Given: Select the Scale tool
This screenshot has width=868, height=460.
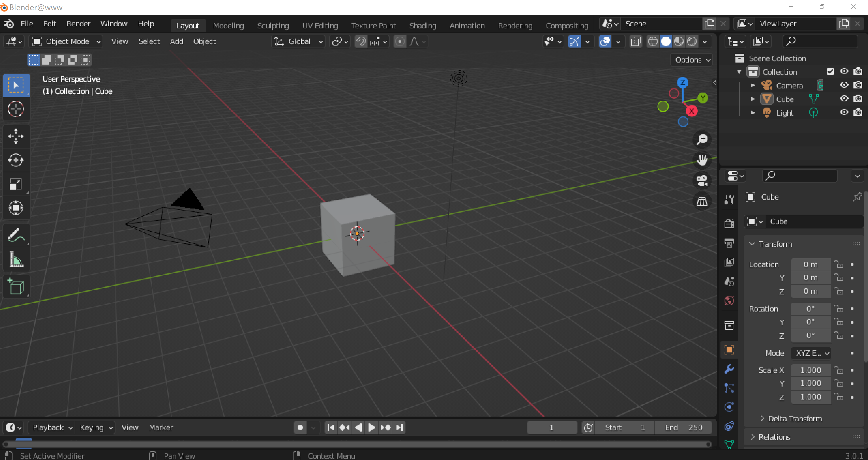Looking at the screenshot, I should 16,184.
